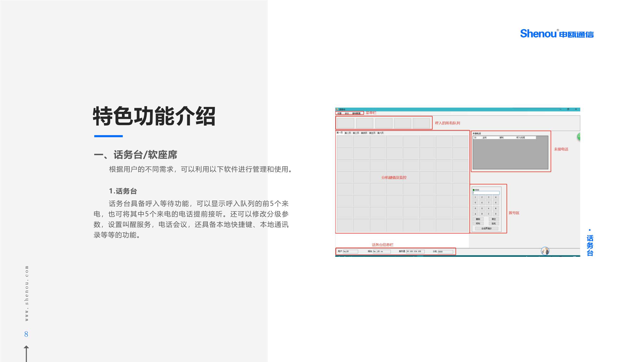The image size is (644, 362).
Task: Click the 话务台 app icon in title bar
Action: [337, 109]
